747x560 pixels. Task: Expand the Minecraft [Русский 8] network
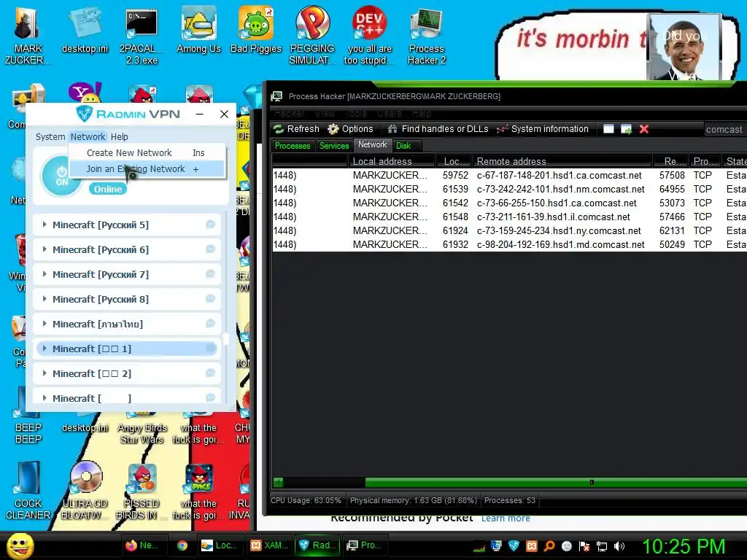(x=44, y=298)
